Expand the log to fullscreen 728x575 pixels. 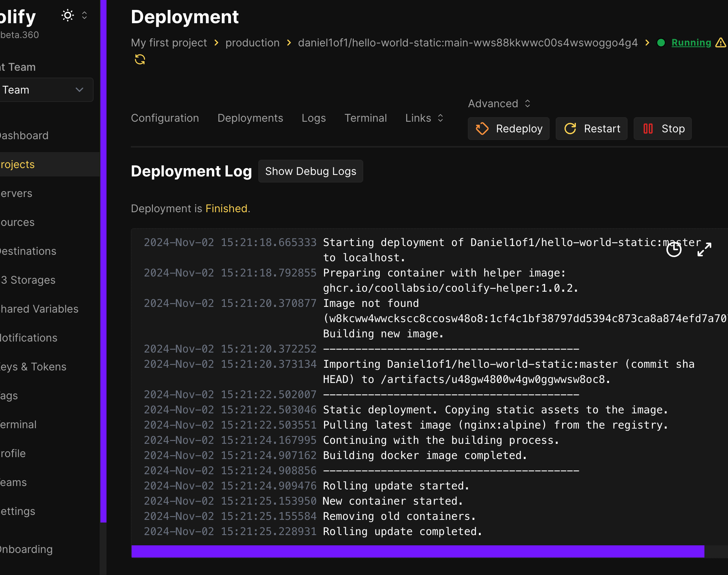tap(704, 249)
